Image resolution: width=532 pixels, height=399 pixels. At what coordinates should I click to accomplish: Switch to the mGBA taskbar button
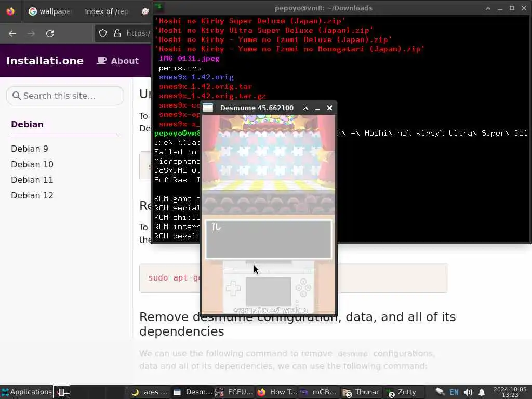point(318,392)
